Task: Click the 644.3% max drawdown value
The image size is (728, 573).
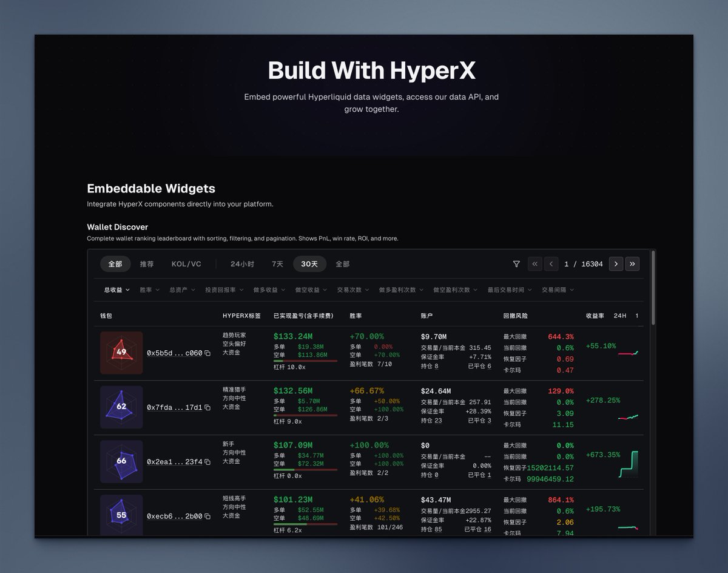Action: click(561, 336)
